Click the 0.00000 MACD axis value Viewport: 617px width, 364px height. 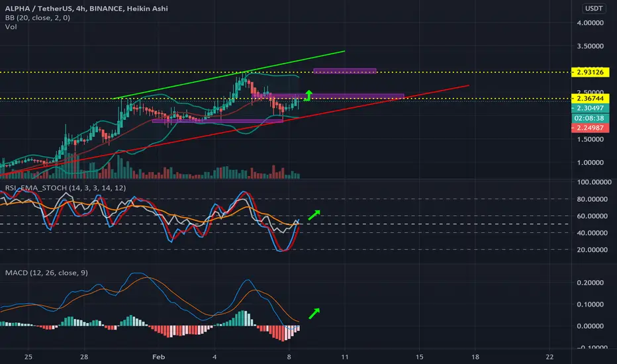pos(591,326)
